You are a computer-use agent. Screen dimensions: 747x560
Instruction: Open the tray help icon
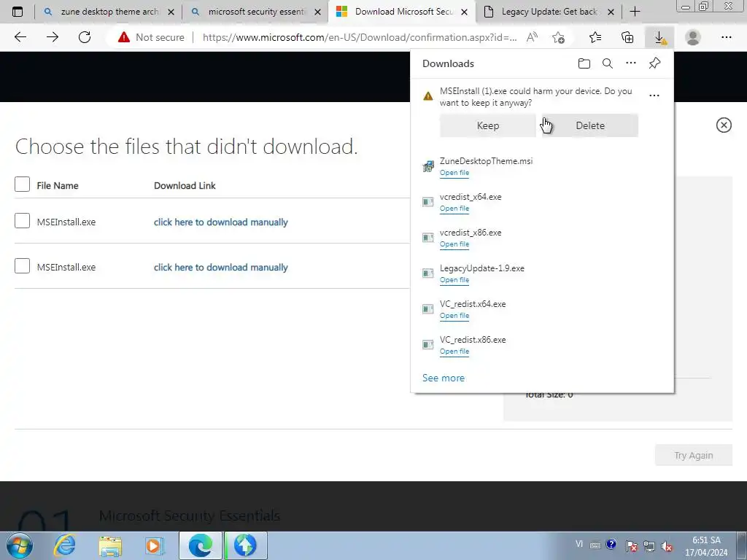(x=611, y=544)
